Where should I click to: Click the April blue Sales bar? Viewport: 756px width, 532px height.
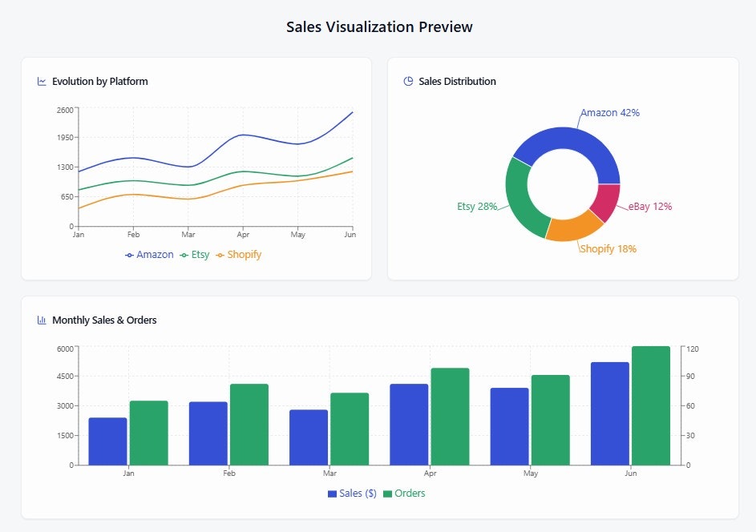pyautogui.click(x=409, y=425)
